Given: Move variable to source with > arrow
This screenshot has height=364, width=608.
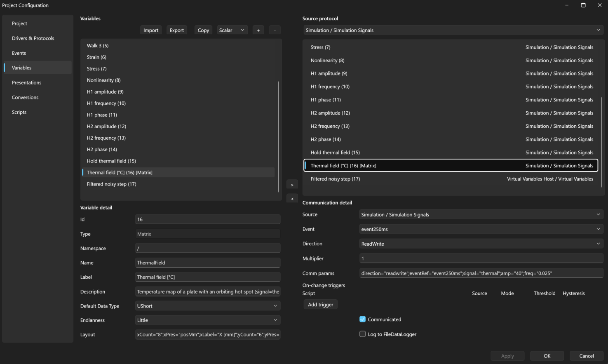Looking at the screenshot, I should pos(292,185).
